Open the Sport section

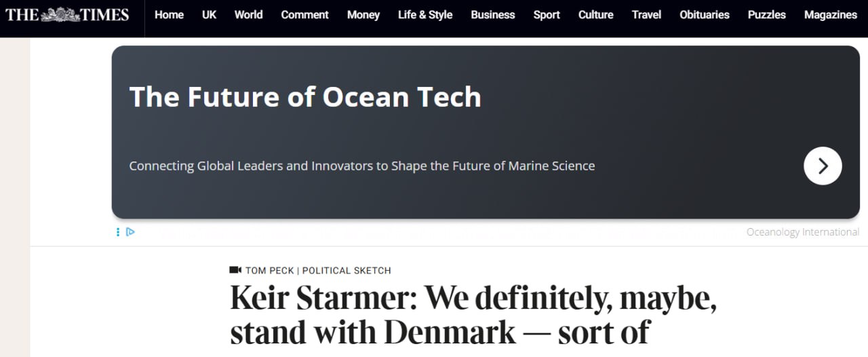(547, 15)
